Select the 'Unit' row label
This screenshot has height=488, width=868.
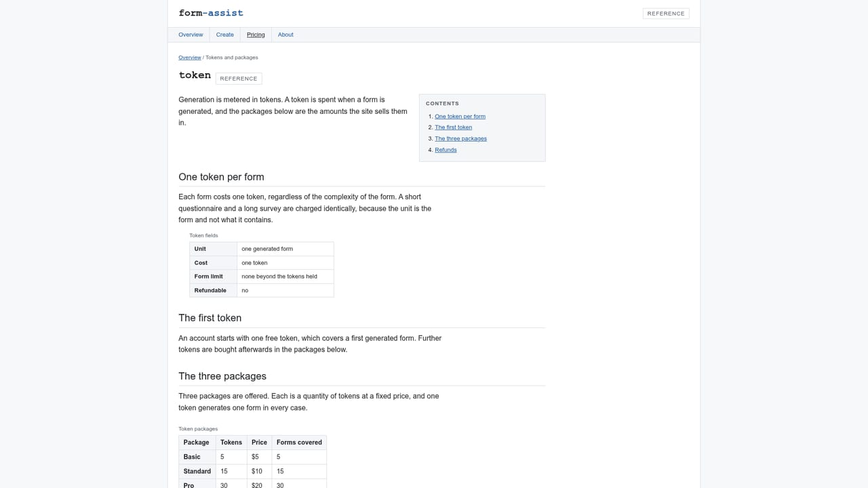click(213, 249)
